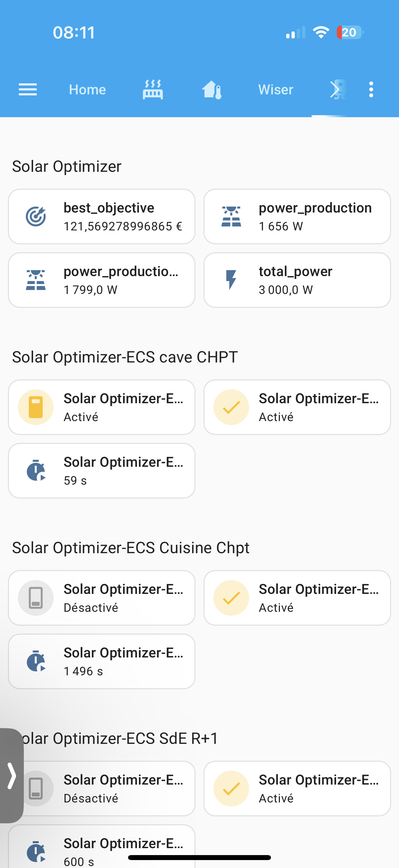Click the 59 s timer icon
This screenshot has width=399, height=868.
(x=36, y=471)
